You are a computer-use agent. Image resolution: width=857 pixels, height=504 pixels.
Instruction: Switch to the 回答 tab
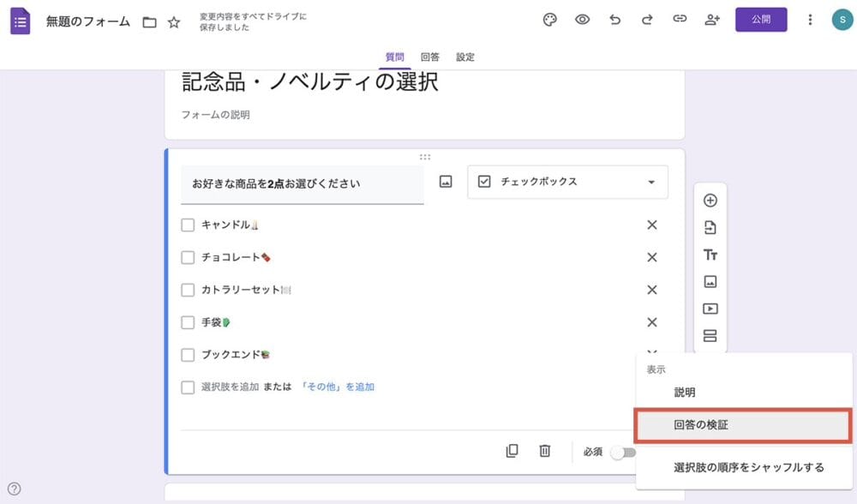click(x=430, y=57)
